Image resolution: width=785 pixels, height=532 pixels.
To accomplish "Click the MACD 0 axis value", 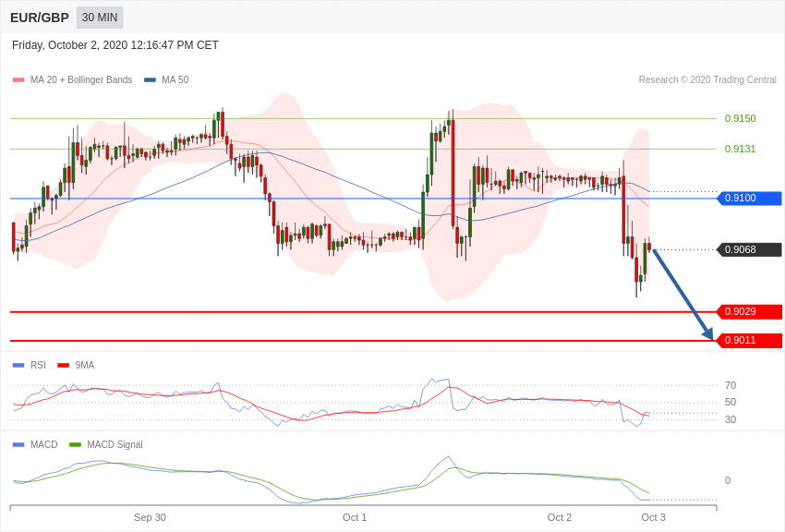I will (728, 480).
